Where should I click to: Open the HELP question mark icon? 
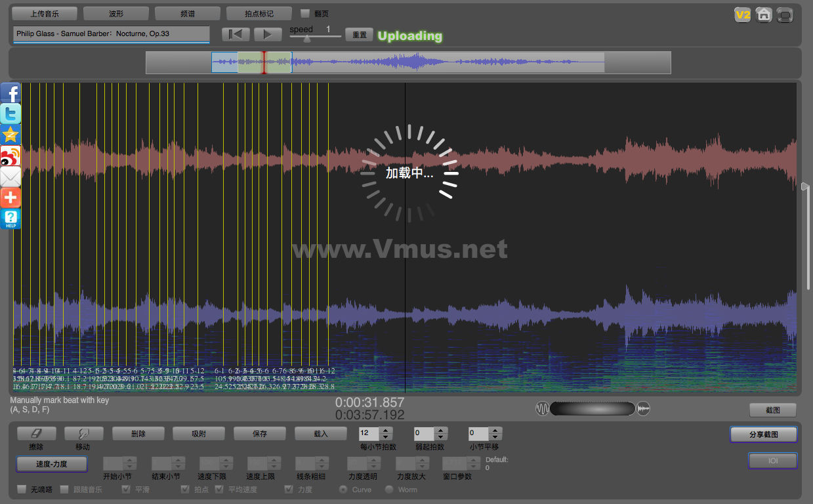[x=10, y=219]
